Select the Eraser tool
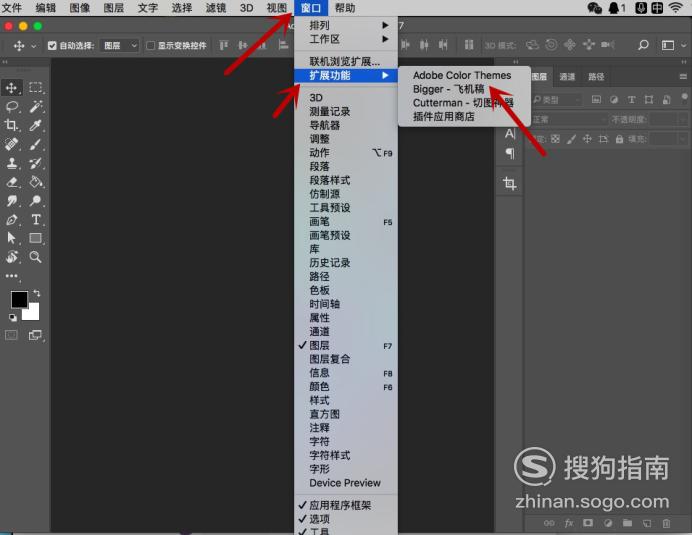Viewport: 692px width, 535px height. (x=12, y=181)
